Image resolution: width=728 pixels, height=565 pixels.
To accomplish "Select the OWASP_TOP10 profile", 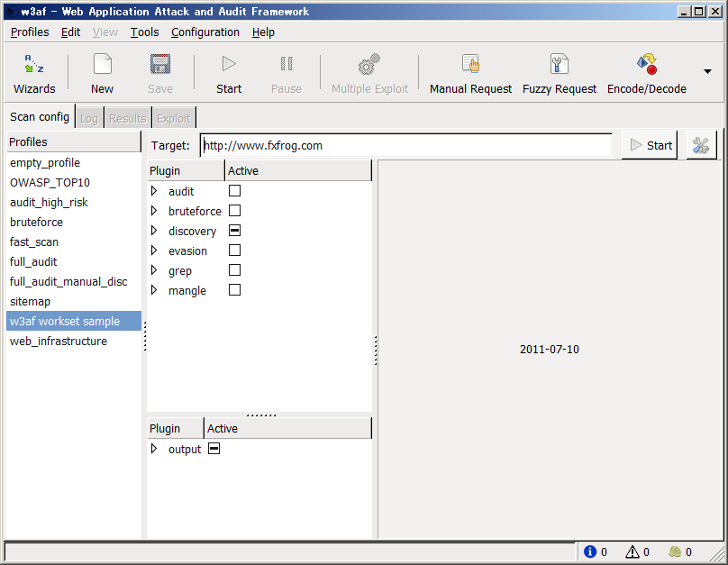I will (x=50, y=183).
